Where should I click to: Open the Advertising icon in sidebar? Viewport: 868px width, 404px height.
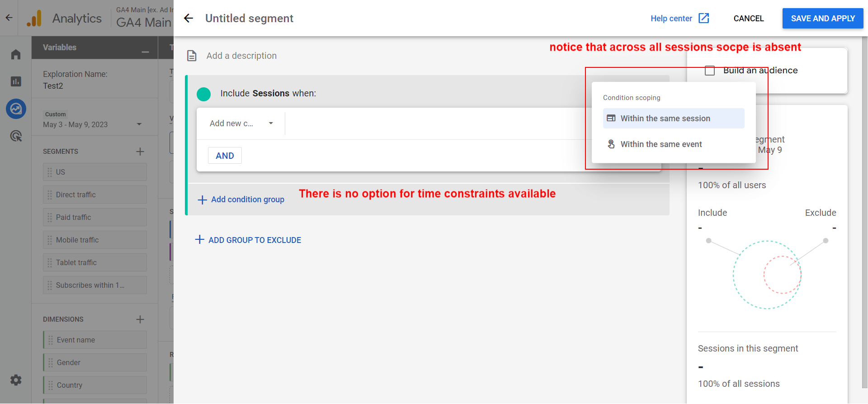[x=16, y=136]
